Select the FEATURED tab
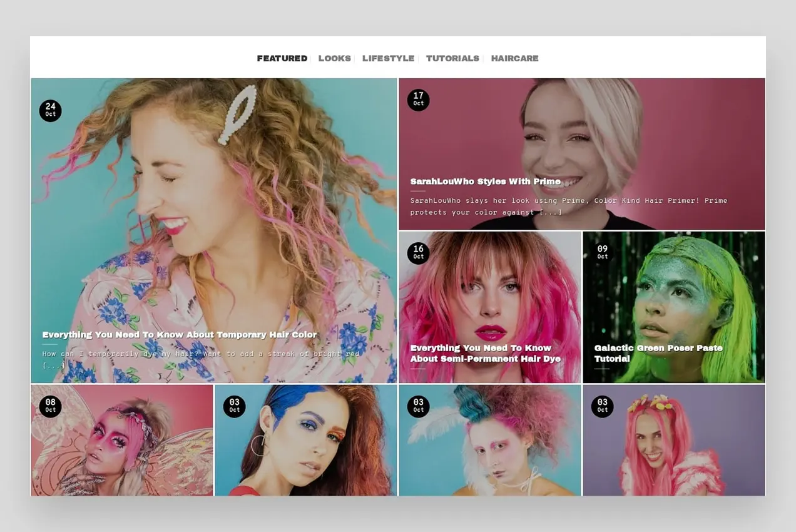This screenshot has height=532, width=796. (282, 58)
